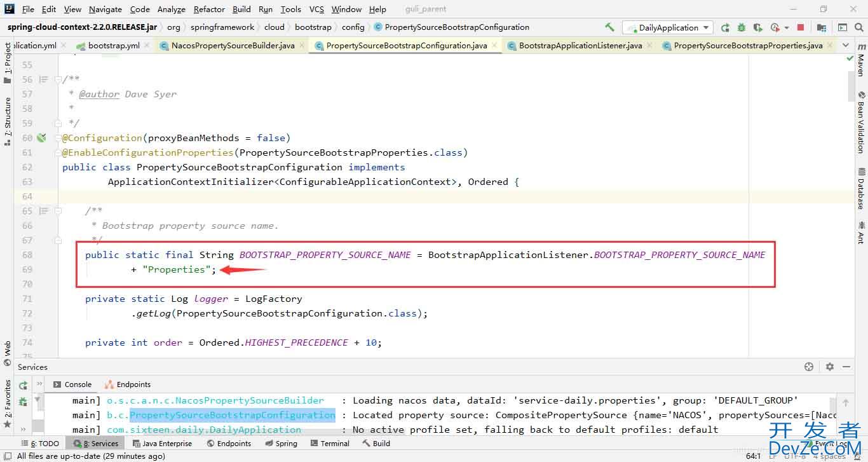Viewport: 868px width, 462px height.
Task: Click the inspection status checkmark
Action: [850, 58]
